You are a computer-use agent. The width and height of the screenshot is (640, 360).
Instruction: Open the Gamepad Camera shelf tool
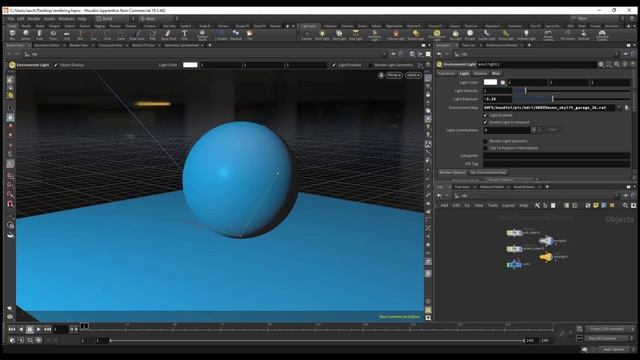(x=602, y=35)
